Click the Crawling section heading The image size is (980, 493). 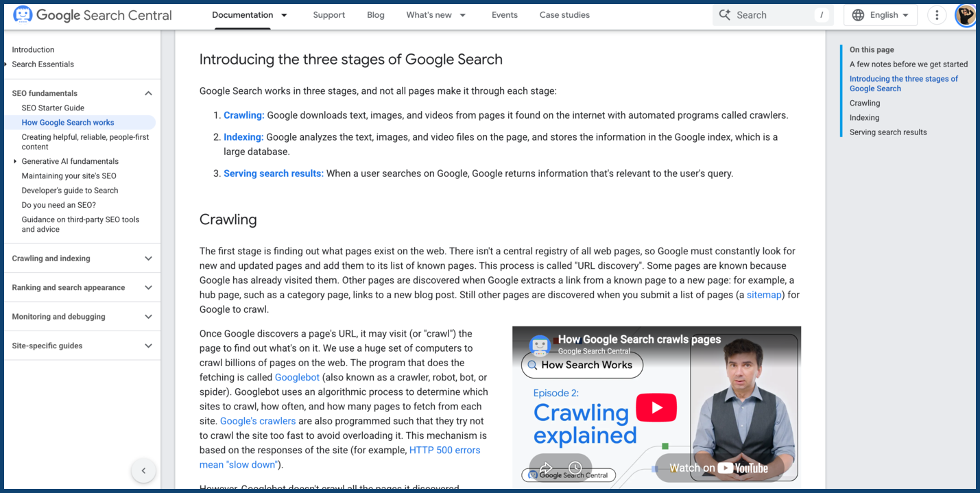tap(228, 219)
